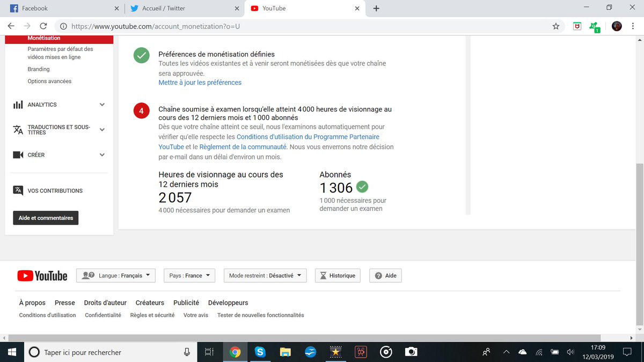Click the Vos contributions icon
The height and width of the screenshot is (362, 644).
click(x=18, y=190)
